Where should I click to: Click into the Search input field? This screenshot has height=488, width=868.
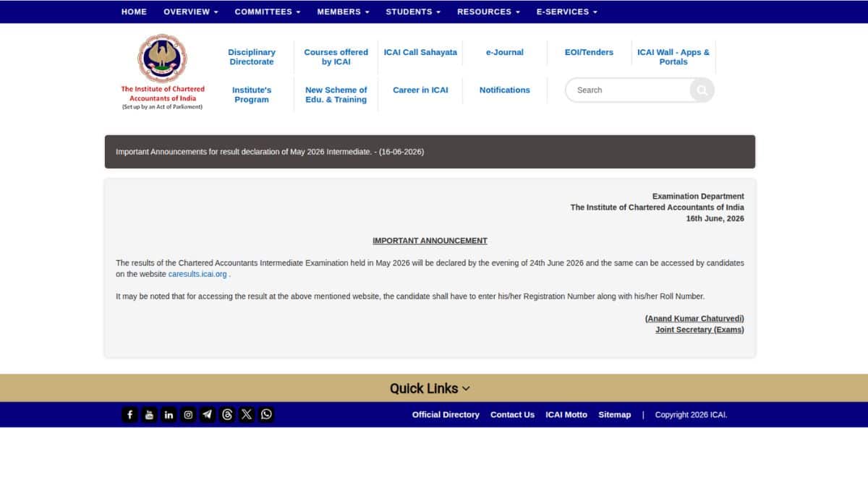[x=628, y=90]
